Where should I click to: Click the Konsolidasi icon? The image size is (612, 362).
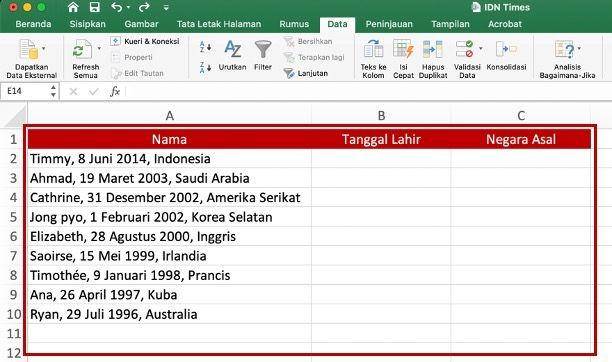click(x=506, y=49)
